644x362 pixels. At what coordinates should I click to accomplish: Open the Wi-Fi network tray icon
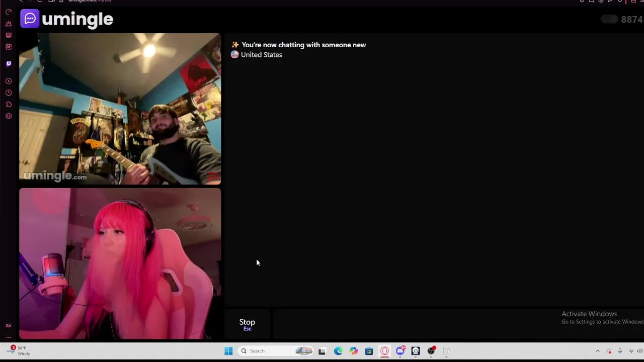tap(631, 351)
